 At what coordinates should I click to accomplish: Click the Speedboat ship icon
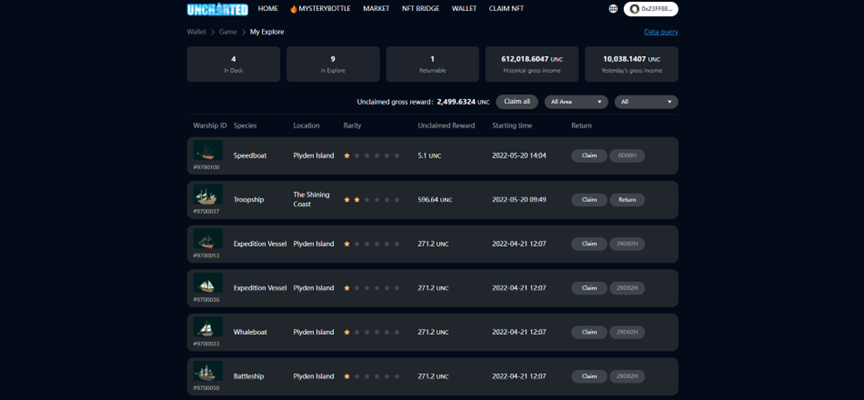(208, 152)
